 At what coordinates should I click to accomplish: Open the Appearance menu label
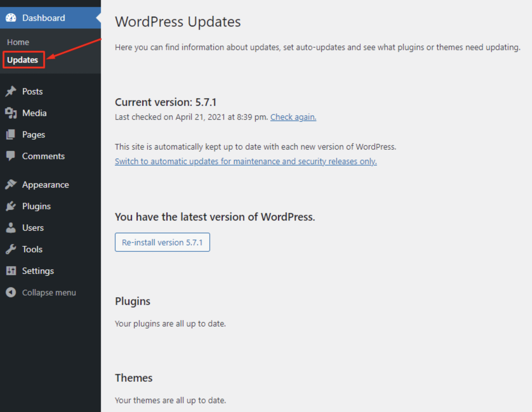pyautogui.click(x=45, y=185)
